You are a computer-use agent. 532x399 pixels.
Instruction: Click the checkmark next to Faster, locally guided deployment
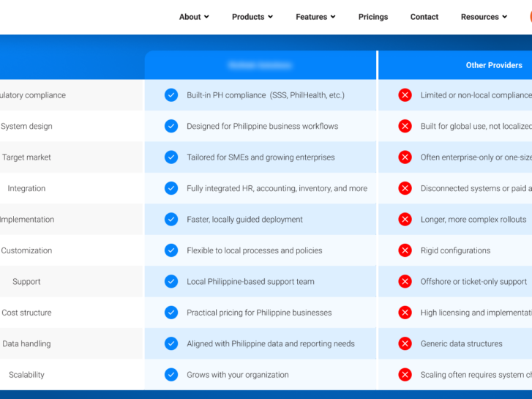(x=171, y=220)
